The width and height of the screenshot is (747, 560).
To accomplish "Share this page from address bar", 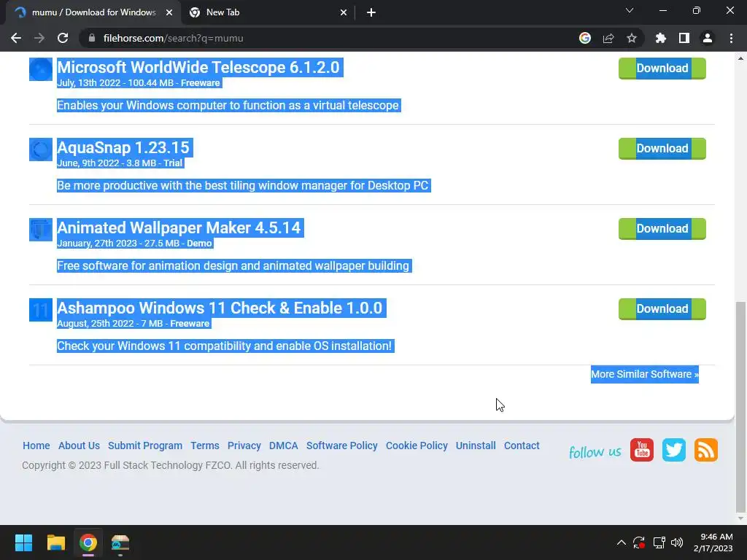I will pyautogui.click(x=608, y=38).
